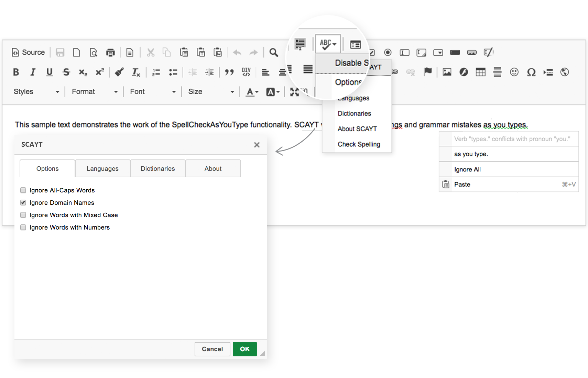Select Ignore All in context menu
588x378 pixels.
pos(509,169)
